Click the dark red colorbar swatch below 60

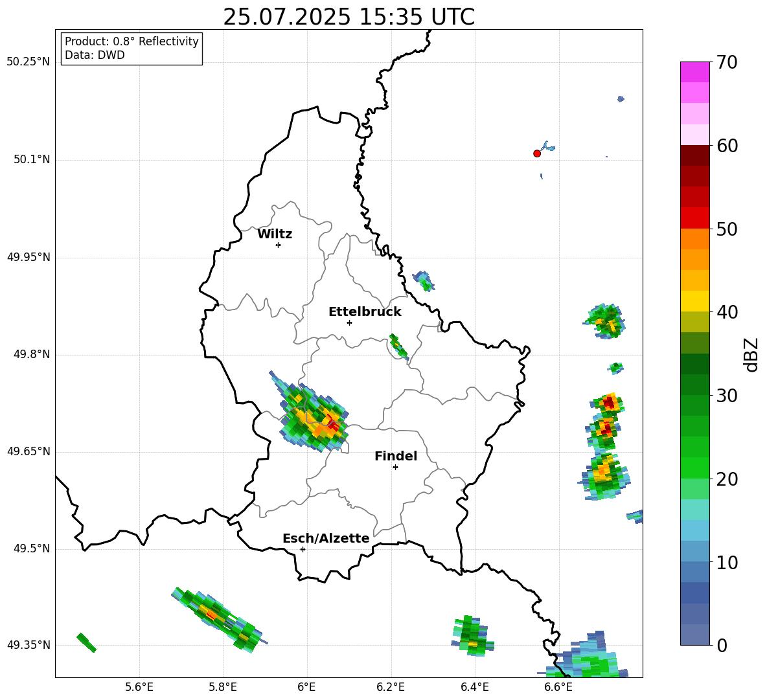pos(694,155)
